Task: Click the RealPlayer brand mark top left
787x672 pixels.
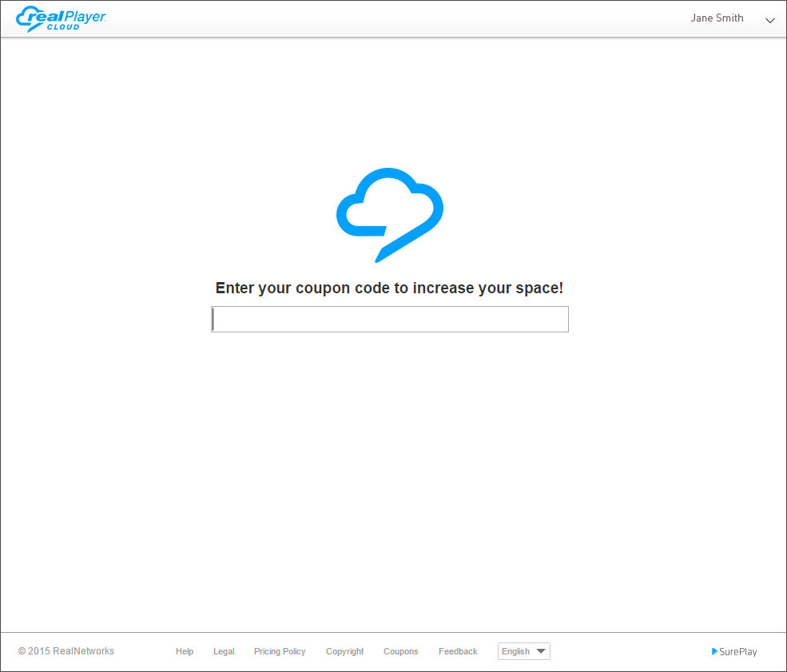Action: (x=60, y=18)
